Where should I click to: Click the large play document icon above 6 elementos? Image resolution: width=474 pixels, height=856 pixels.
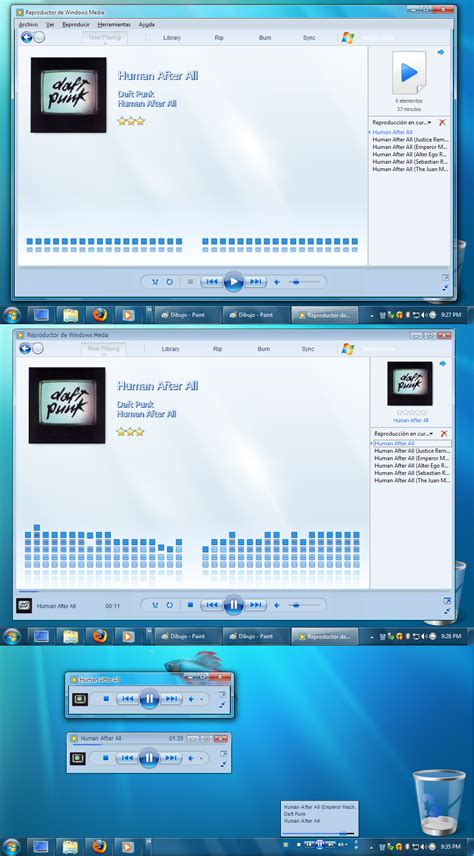click(409, 73)
